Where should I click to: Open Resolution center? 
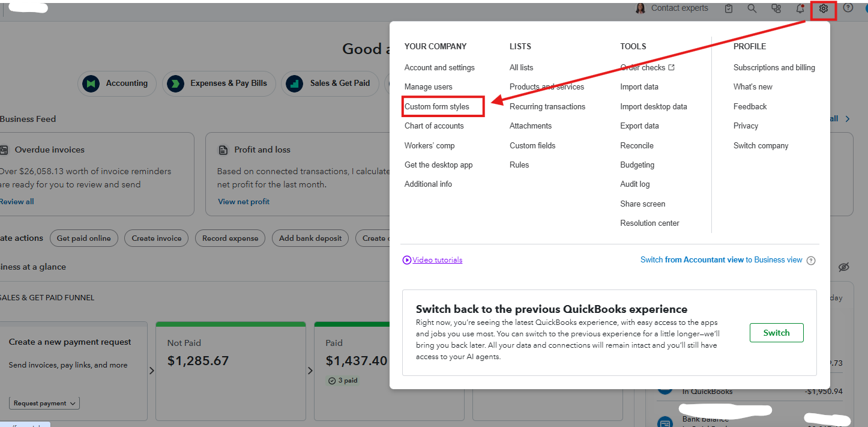point(650,223)
